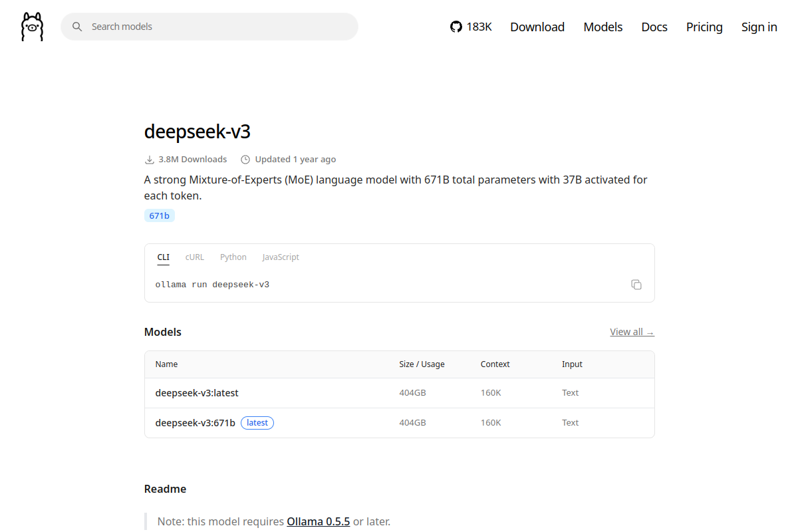Click the Models section heading
Screen dimensions: 798x532
click(x=163, y=332)
